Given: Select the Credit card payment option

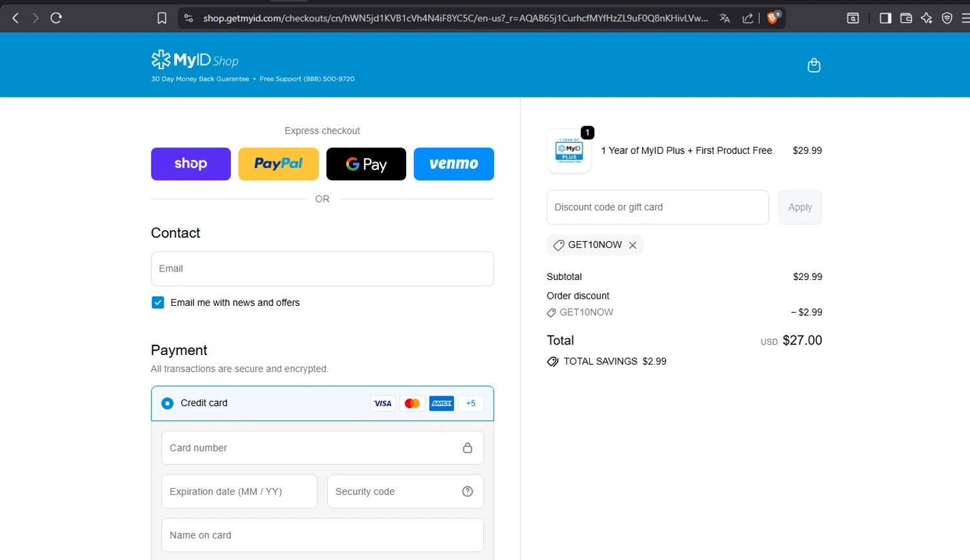Looking at the screenshot, I should pos(167,404).
